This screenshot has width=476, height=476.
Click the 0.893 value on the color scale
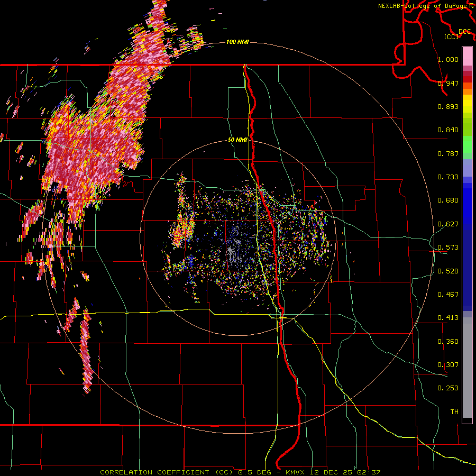pos(448,106)
